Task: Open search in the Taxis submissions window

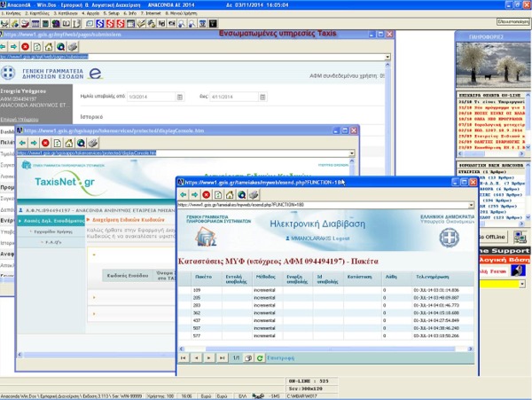Action: [60, 46]
